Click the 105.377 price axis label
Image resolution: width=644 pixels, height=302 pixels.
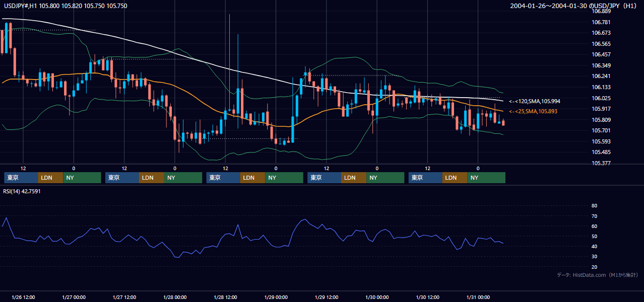(601, 163)
